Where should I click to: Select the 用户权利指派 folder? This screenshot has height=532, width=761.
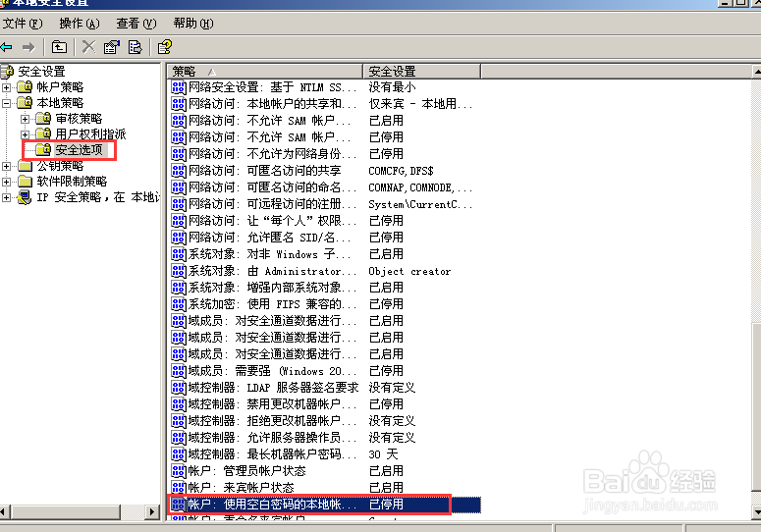click(90, 134)
